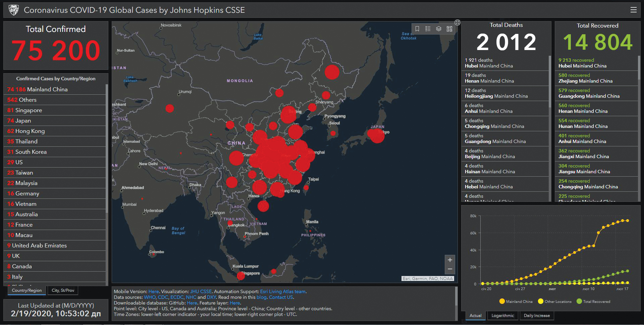Viewport: 644px width, 325px height.
Task: Click Hubei 9 213 recovered entry
Action: [597, 63]
